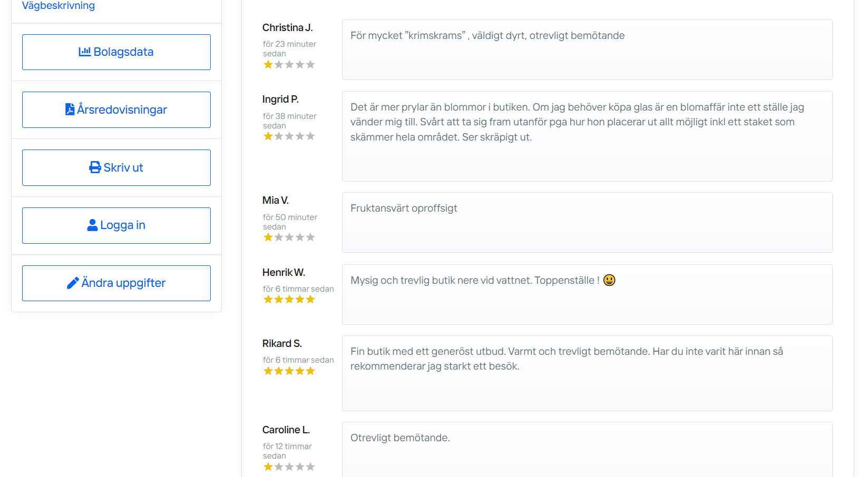868x477 pixels.
Task: Click Ingrid P.'s review text about prylar
Action: (577, 122)
